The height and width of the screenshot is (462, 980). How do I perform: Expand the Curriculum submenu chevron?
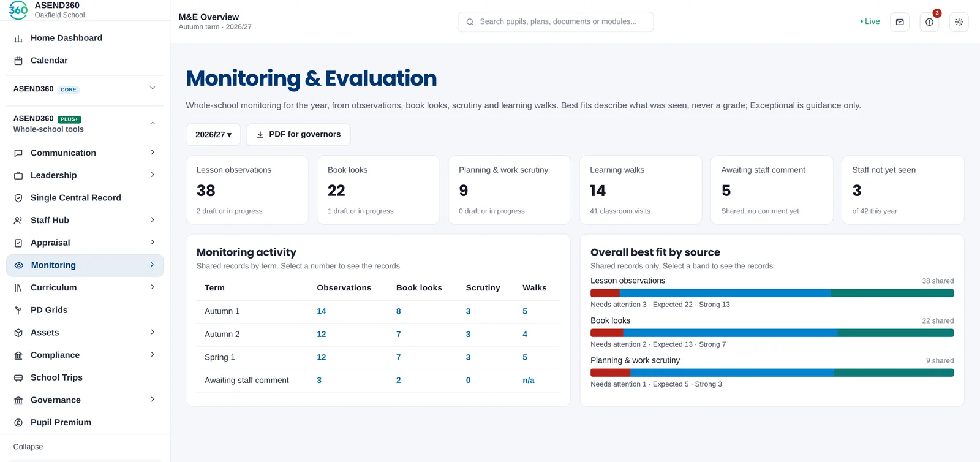pyautogui.click(x=153, y=287)
